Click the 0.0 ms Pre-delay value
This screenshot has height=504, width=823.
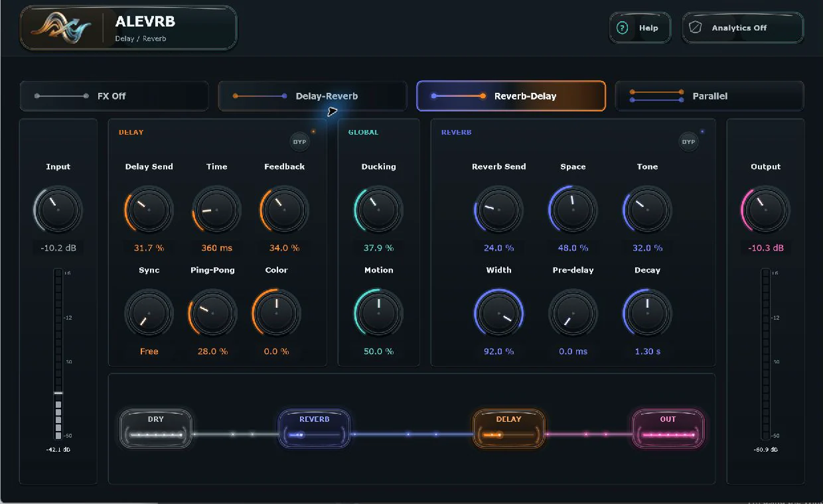tap(573, 351)
